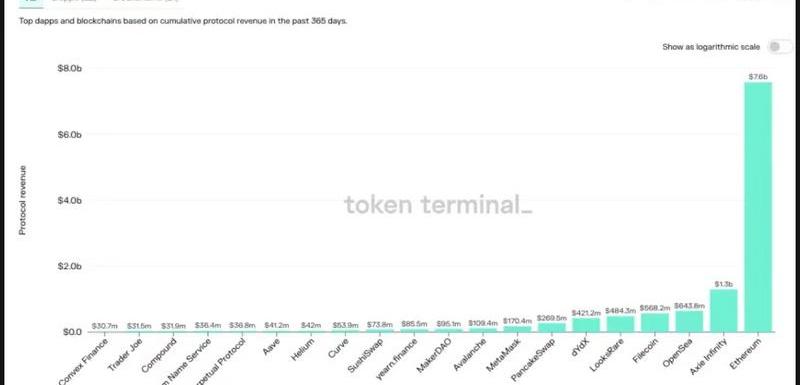The image size is (800, 385).
Task: Click the $7.6b label above Ethereum
Action: click(x=758, y=76)
